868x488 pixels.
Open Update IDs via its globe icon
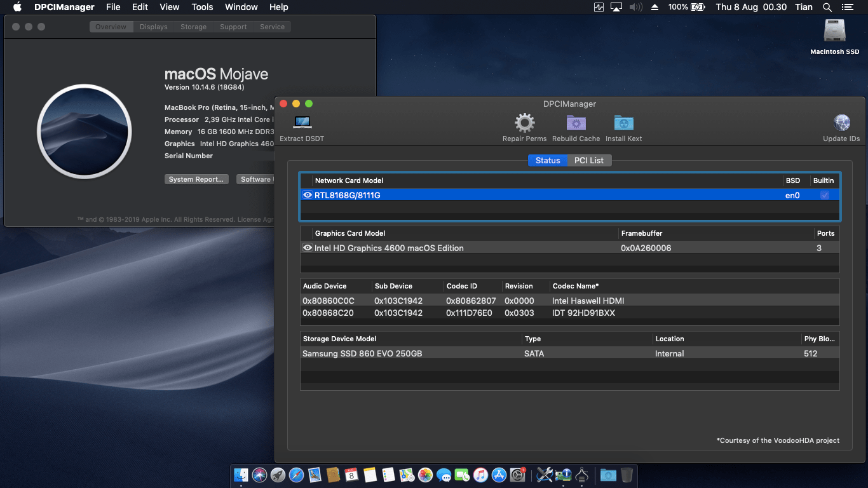point(841,123)
